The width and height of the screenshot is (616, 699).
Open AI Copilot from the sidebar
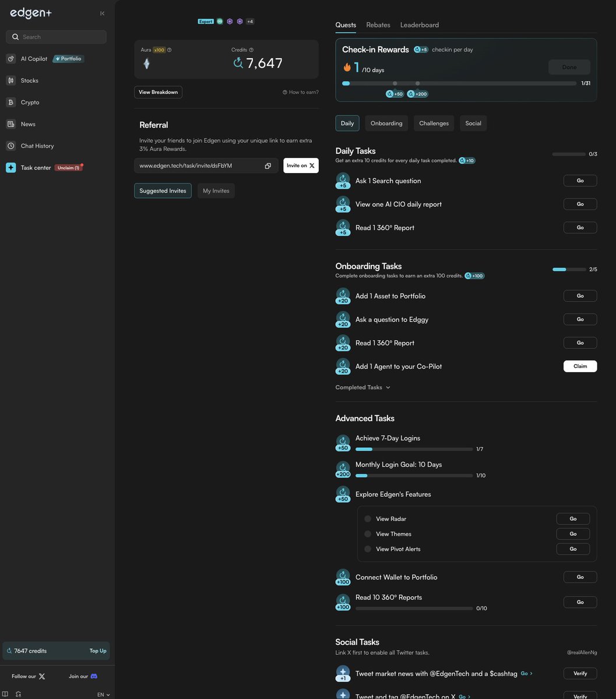coord(33,58)
